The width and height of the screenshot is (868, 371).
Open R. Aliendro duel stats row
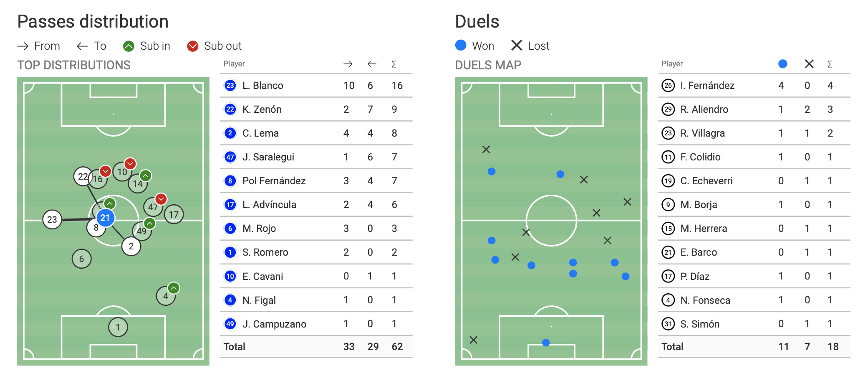[754, 109]
